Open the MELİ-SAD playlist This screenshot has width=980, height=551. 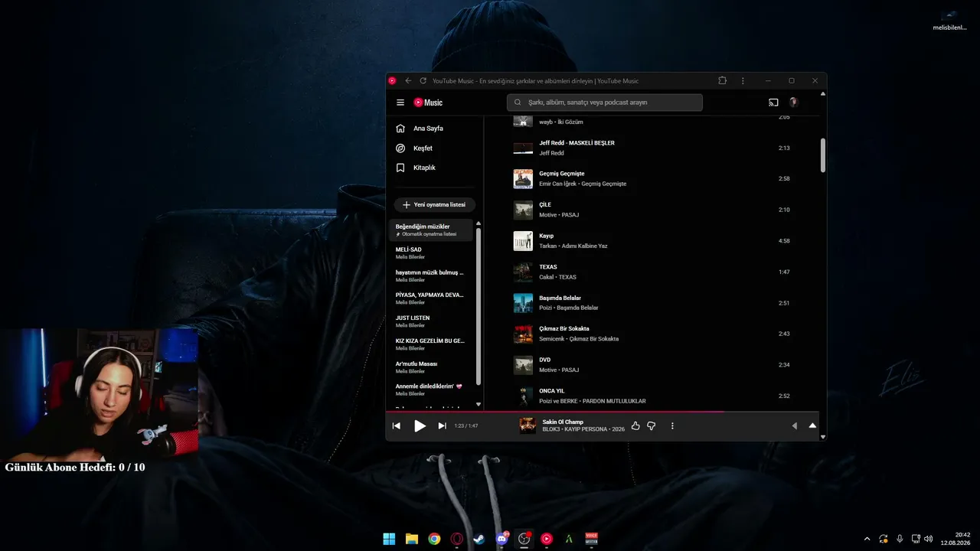pos(431,253)
